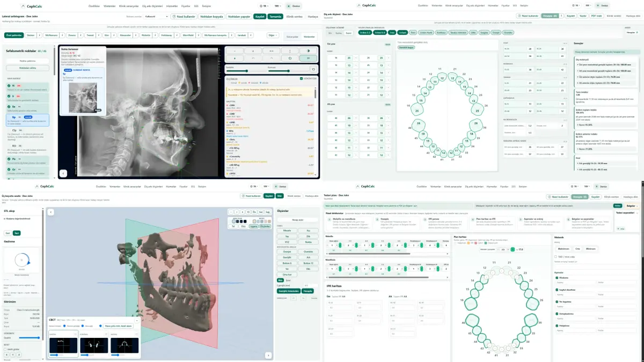Click the Hava yolu min. kesit alanı button
This screenshot has height=362, width=644.
119,326
